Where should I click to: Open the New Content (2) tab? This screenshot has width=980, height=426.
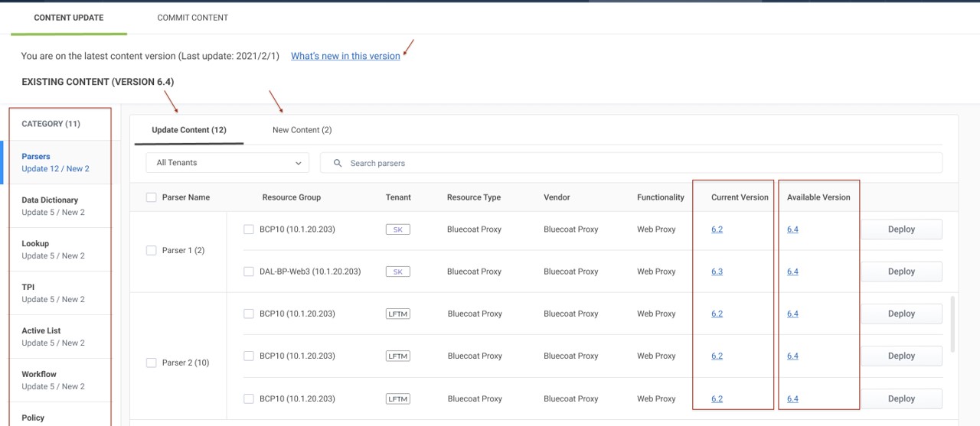pos(302,130)
